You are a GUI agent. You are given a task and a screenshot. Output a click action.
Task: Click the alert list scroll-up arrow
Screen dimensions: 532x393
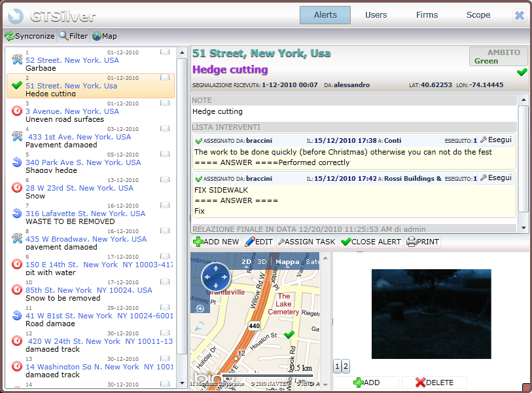(x=182, y=52)
